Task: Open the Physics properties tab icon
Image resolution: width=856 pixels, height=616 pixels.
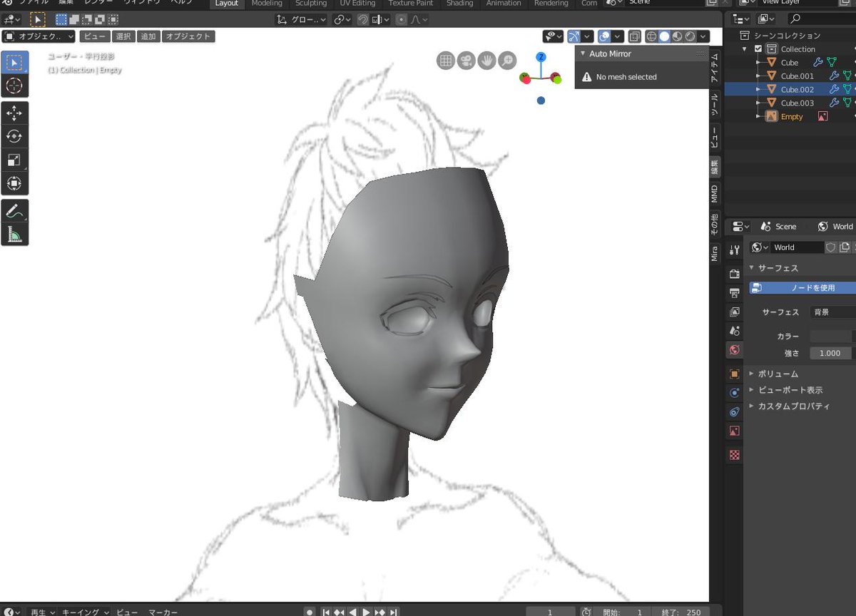Action: coord(735,393)
